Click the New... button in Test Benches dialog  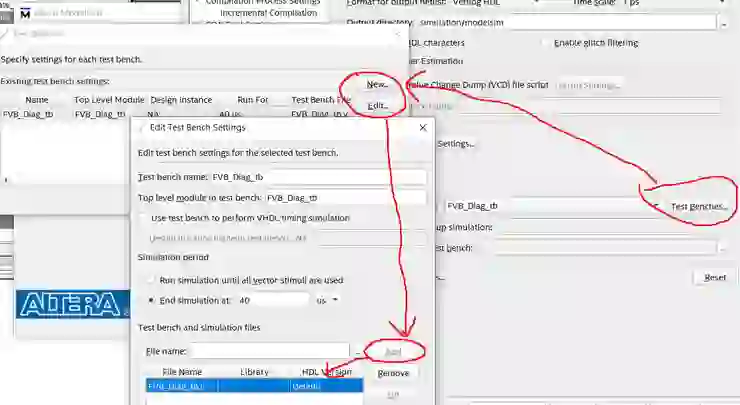(x=377, y=84)
